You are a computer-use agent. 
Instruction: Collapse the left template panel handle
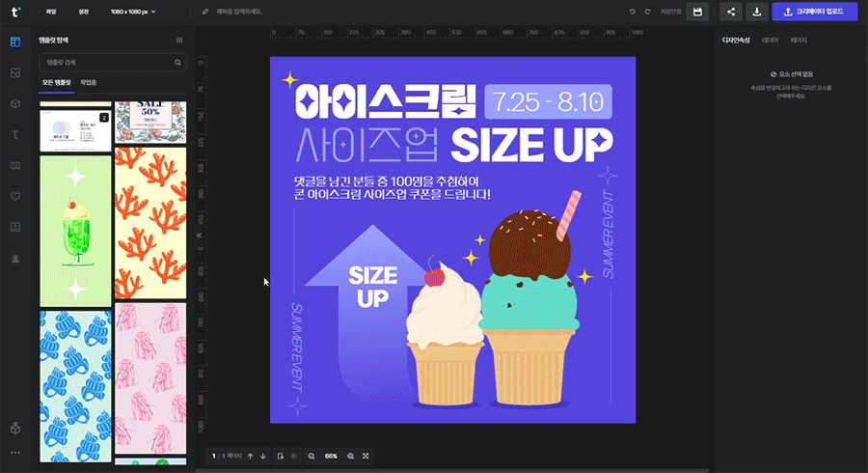point(199,234)
